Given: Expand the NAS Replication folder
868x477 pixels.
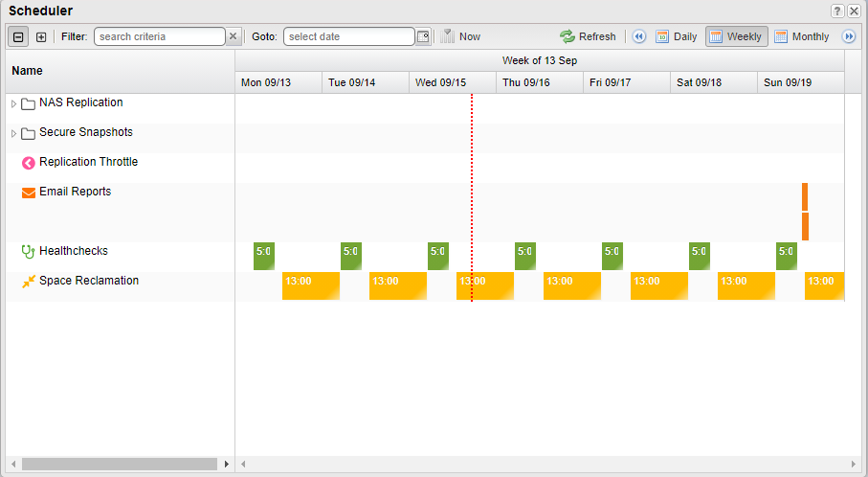Looking at the screenshot, I should pos(13,103).
